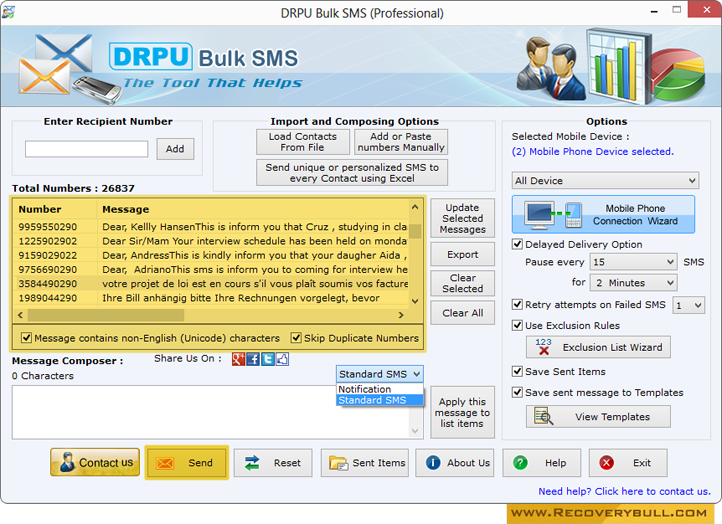This screenshot has height=524, width=722.
Task: Select row with number 1989044290
Action: pos(212,298)
